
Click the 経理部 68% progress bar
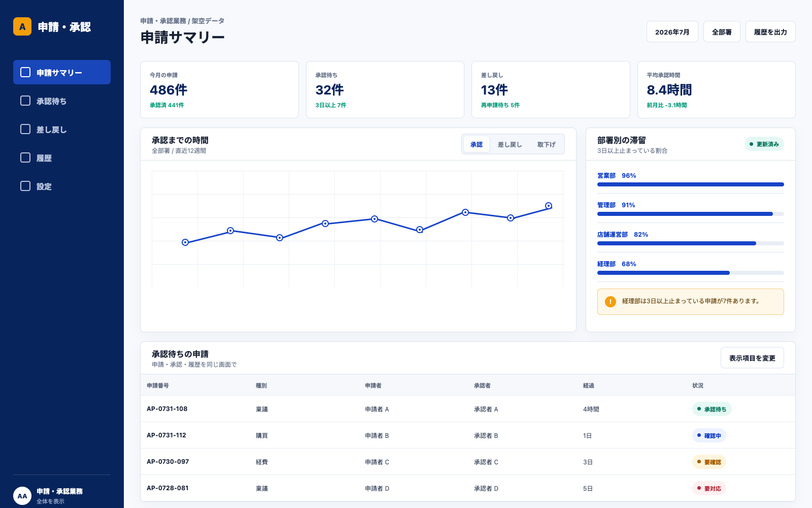tap(691, 273)
